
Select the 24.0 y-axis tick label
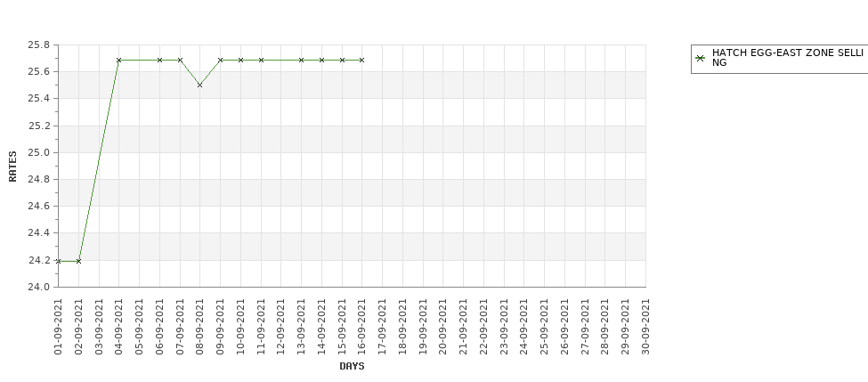click(38, 287)
